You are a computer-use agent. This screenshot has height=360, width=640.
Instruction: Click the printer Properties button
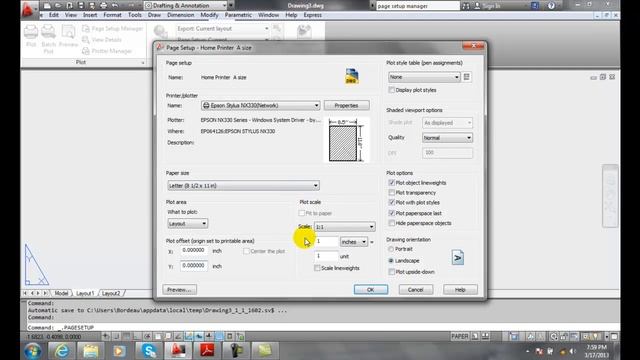click(347, 105)
